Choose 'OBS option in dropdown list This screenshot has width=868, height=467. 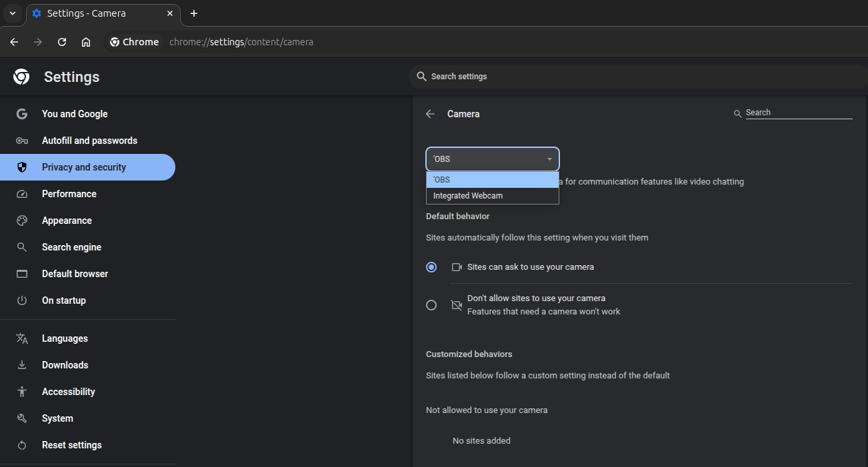pos(493,180)
